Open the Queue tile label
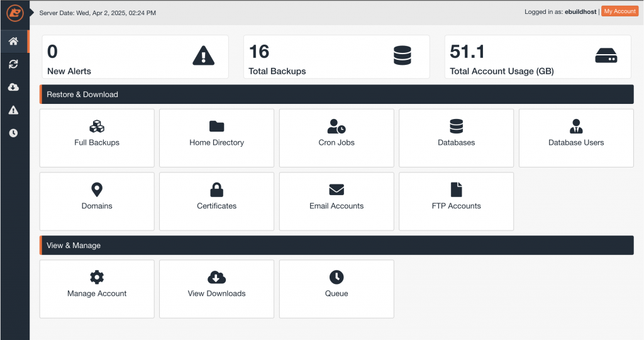This screenshot has height=340, width=644. pos(336,293)
